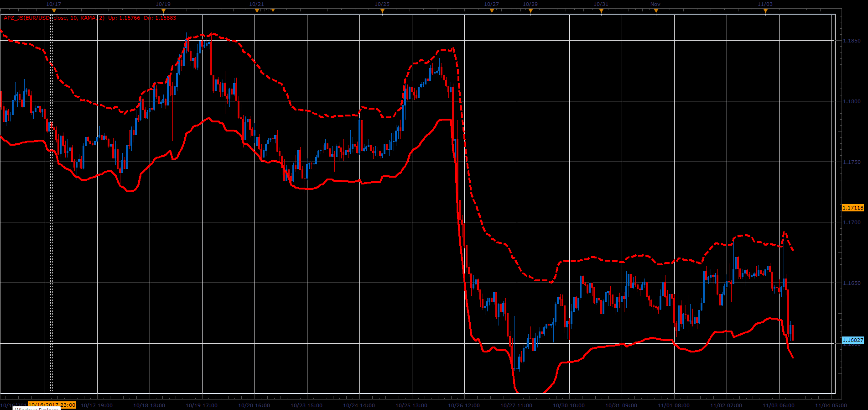The image size is (868, 410).
Task: Click the 10/26 12:00 time axis label
Action: coord(464,405)
